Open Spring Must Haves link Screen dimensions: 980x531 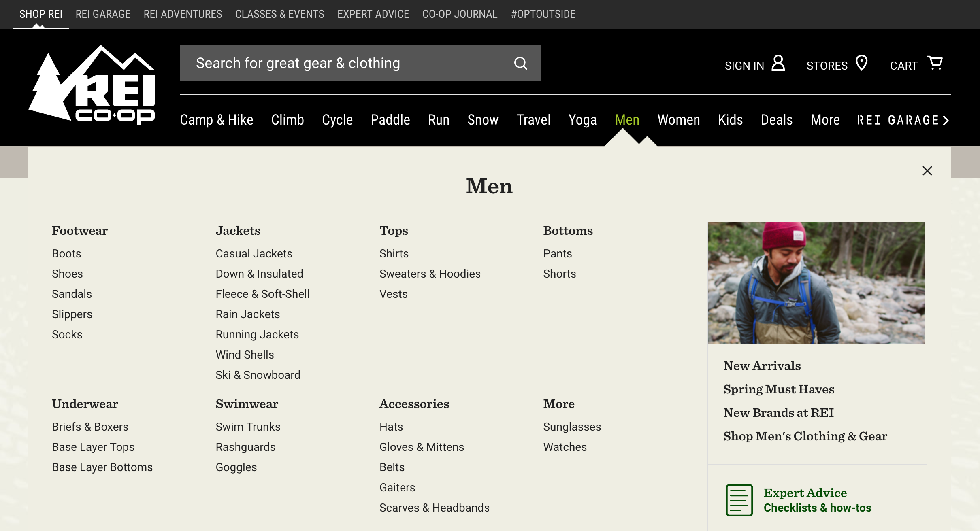coord(779,389)
